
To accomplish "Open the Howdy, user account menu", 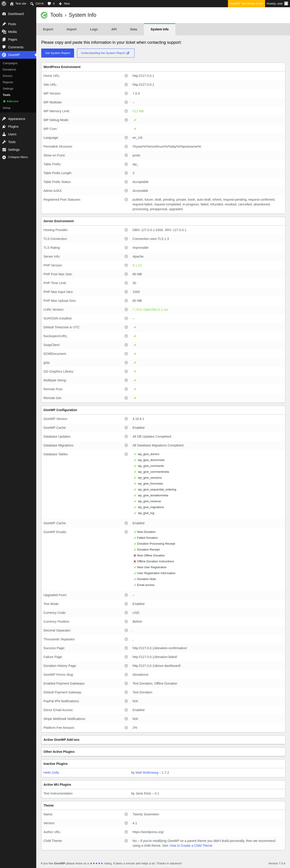I will click(278, 4).
